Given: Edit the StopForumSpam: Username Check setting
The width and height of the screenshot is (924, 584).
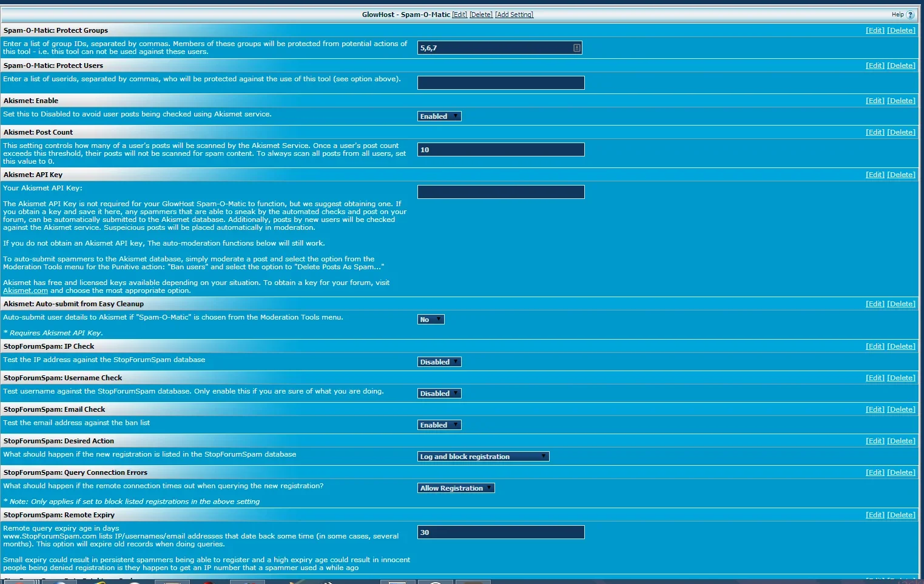Looking at the screenshot, I should (x=875, y=378).
